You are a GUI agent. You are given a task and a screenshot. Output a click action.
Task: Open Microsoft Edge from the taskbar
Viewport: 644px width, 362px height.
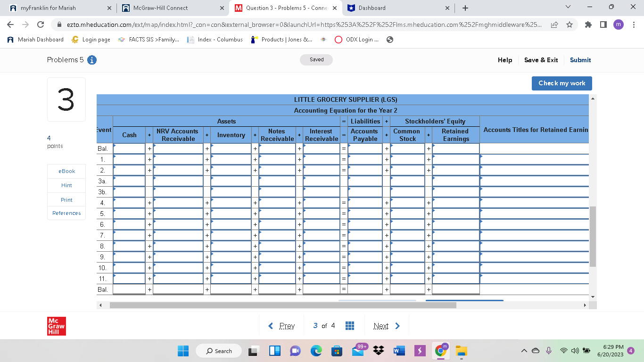[x=316, y=351]
